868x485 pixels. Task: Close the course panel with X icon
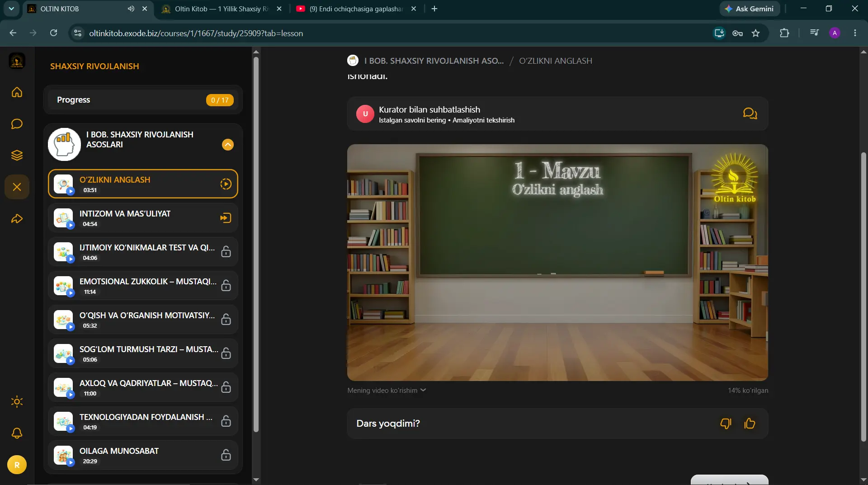[17, 187]
